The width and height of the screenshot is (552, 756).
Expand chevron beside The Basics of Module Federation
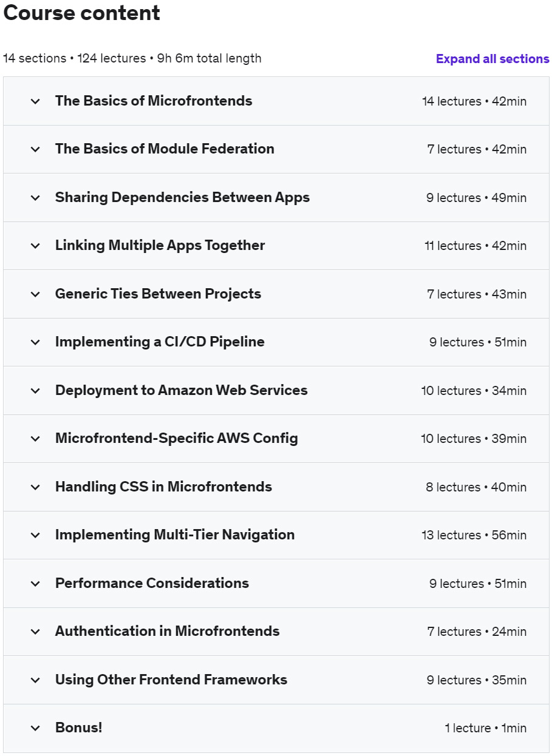pos(35,149)
